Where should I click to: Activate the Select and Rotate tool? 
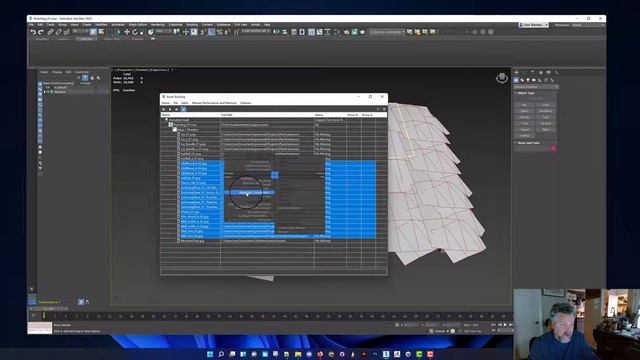click(x=135, y=32)
